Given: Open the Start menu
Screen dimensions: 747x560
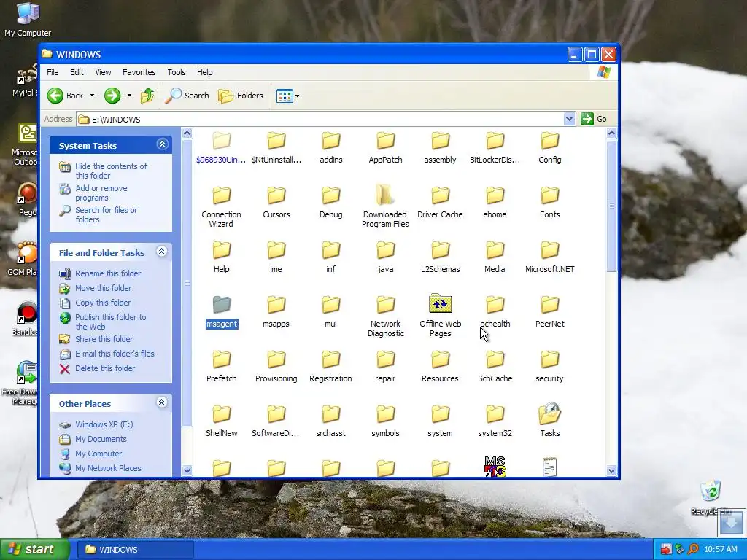Looking at the screenshot, I should point(34,550).
